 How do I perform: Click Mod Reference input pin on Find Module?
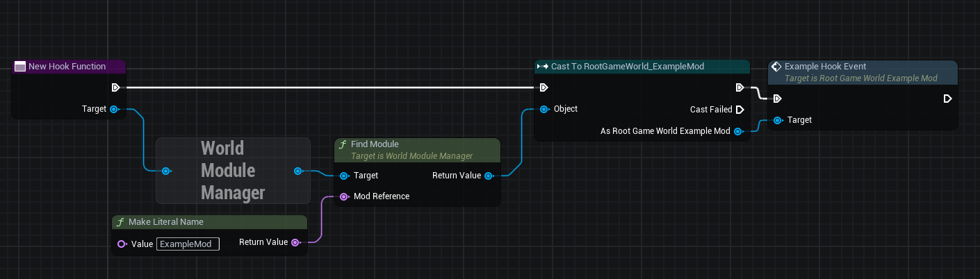point(344,196)
